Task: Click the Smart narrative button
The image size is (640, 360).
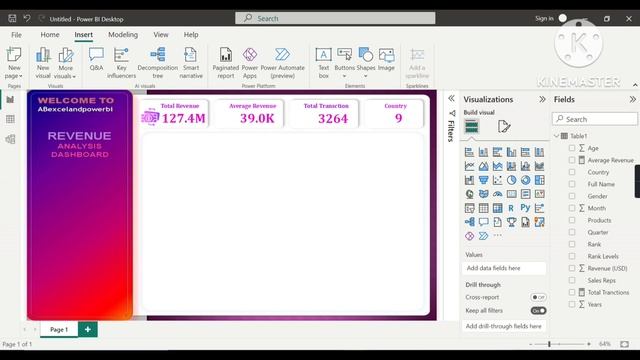Action: 191,63
